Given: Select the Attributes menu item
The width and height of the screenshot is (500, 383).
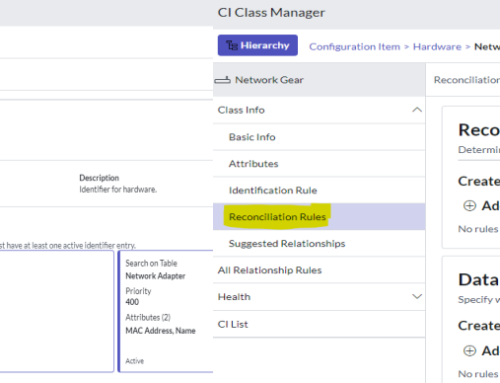Looking at the screenshot, I should pos(319,164).
